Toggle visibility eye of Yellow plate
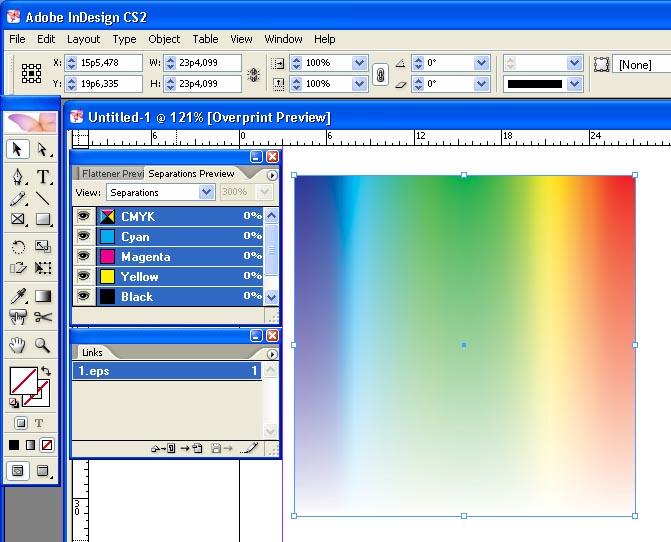Screen dimensions: 671x542 (x=83, y=276)
